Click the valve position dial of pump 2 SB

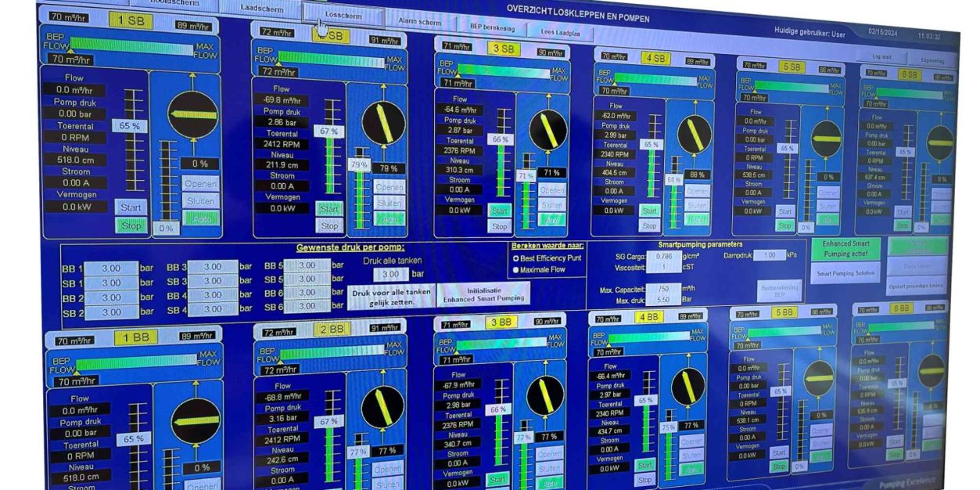[x=384, y=122]
